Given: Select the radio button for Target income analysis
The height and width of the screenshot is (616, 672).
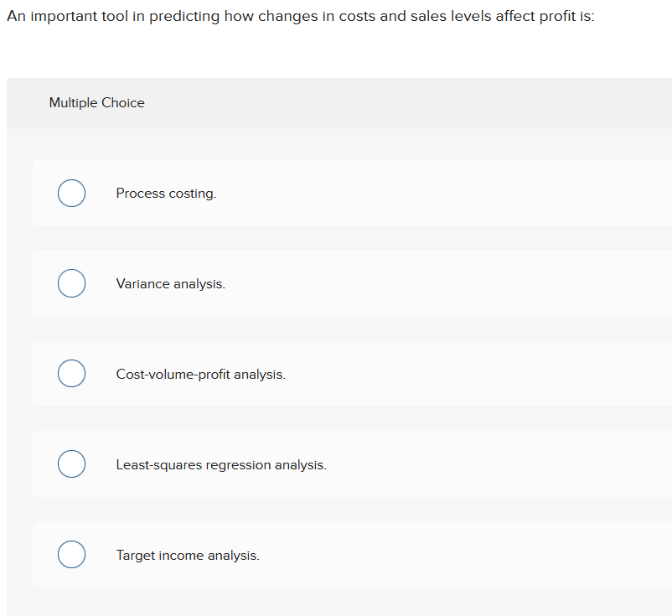Looking at the screenshot, I should 71,554.
